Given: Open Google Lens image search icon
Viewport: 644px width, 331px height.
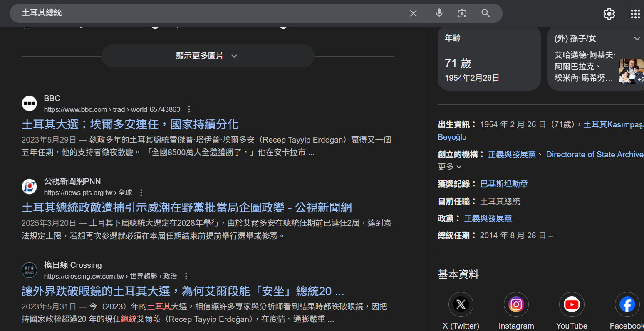Looking at the screenshot, I should pyautogui.click(x=462, y=13).
